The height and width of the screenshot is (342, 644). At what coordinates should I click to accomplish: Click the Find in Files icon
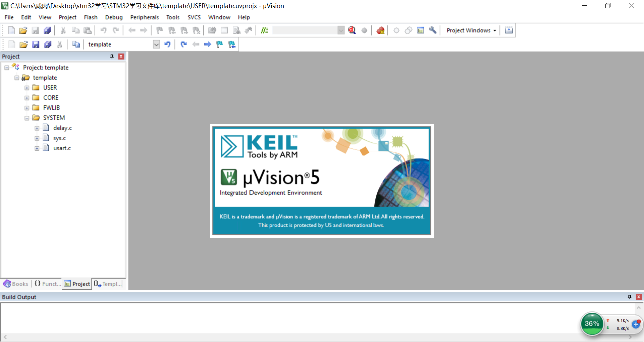coord(212,31)
